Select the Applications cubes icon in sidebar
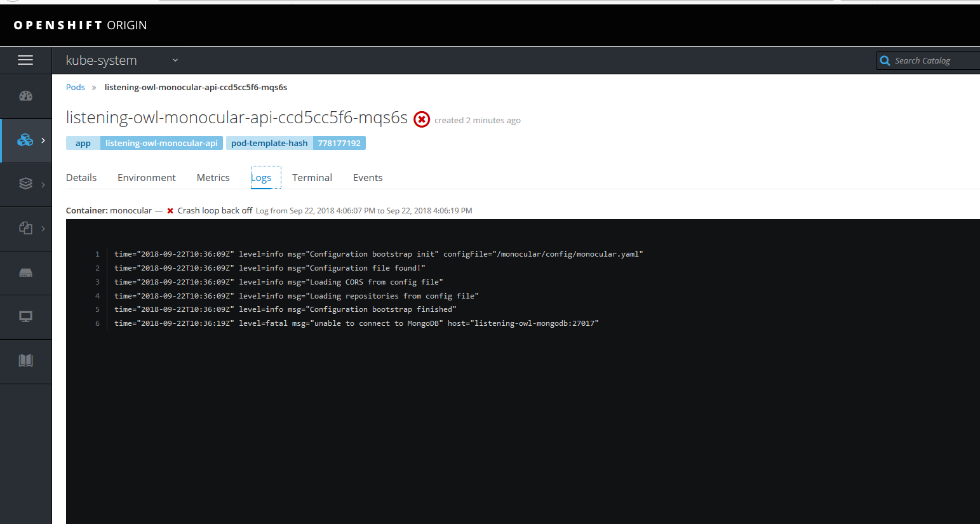 coord(24,140)
